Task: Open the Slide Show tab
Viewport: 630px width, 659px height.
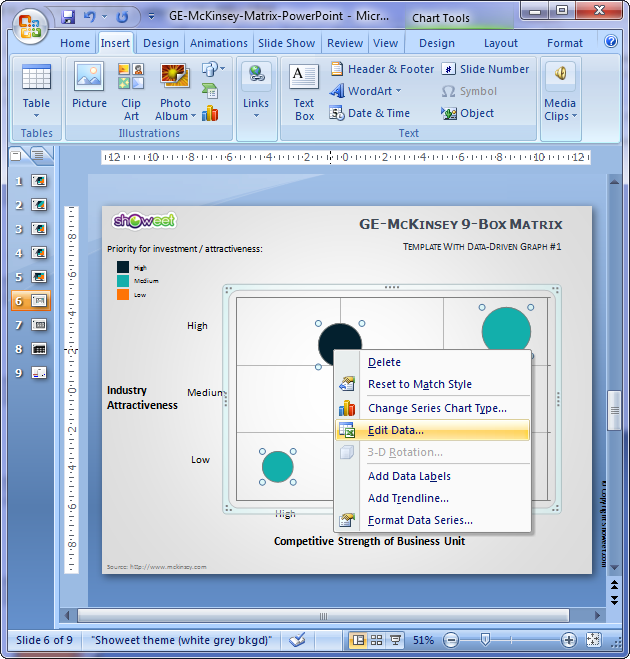Action: point(286,43)
